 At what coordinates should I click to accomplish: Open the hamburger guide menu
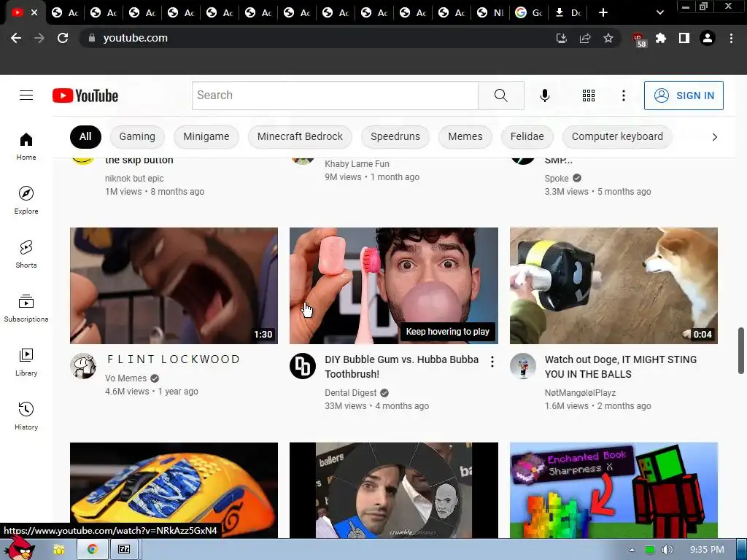[26, 96]
